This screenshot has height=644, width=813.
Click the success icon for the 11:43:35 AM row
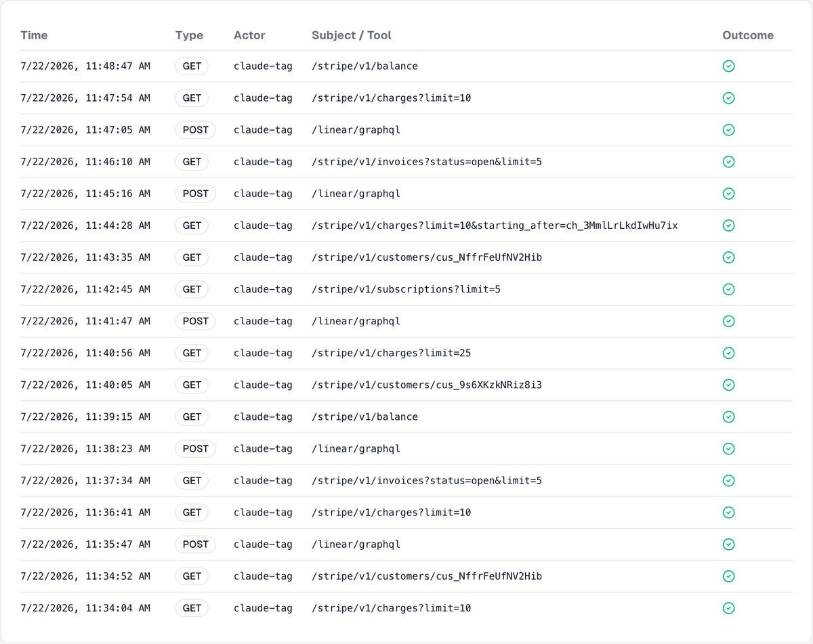tap(729, 257)
